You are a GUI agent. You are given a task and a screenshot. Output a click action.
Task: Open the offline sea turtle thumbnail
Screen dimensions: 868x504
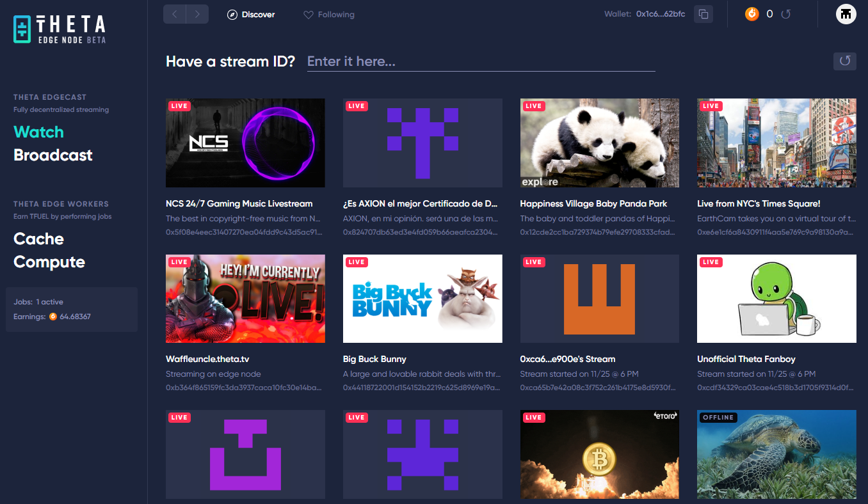[776, 454]
